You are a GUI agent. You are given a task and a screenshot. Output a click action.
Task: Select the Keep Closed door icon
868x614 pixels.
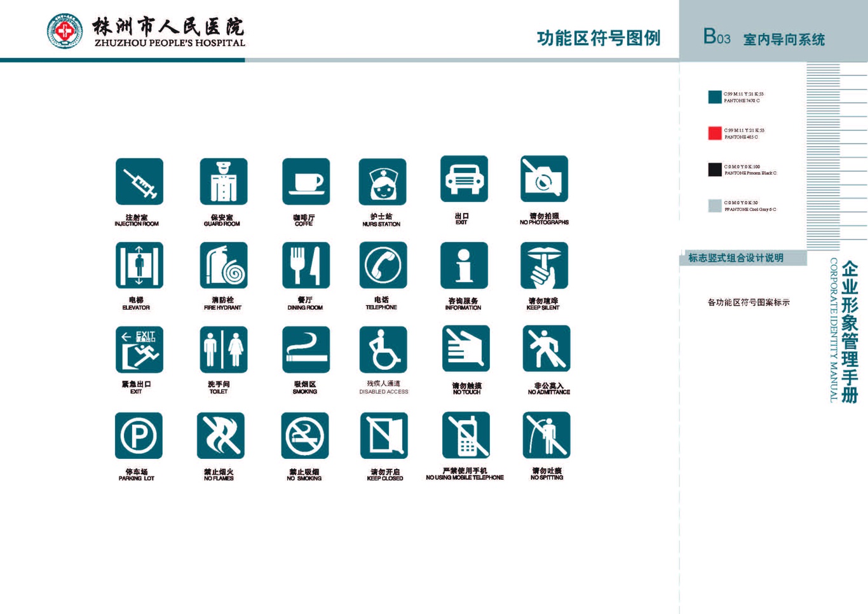tap(384, 435)
